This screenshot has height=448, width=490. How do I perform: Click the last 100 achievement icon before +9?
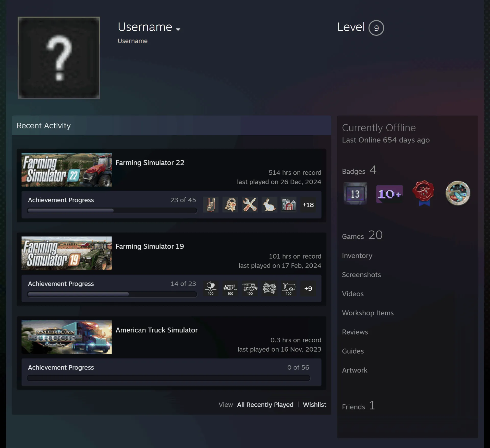[x=289, y=288]
